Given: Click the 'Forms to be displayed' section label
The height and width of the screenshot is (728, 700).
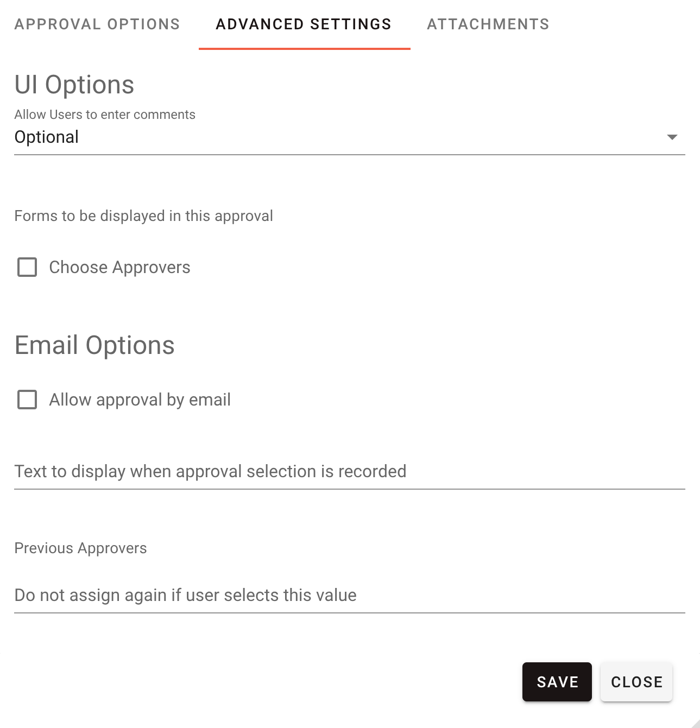Looking at the screenshot, I should point(143,216).
